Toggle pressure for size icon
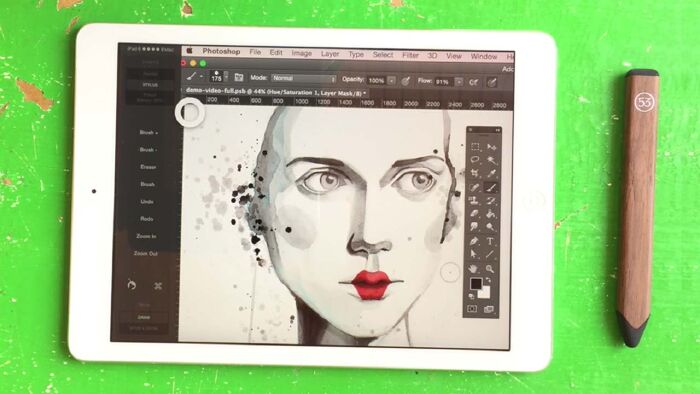Image resolution: width=700 pixels, height=394 pixels. [x=492, y=83]
